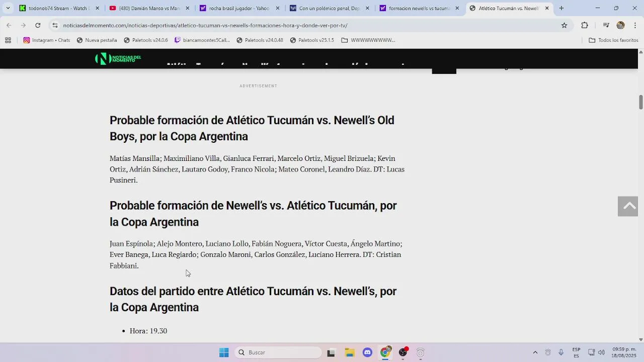
Task: Open the Windows Start menu
Action: point(224,352)
